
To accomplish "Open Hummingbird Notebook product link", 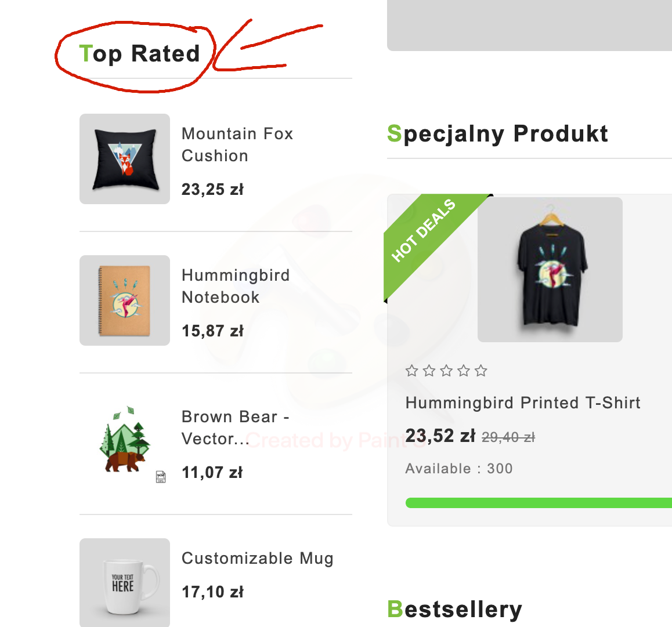I will pos(235,286).
